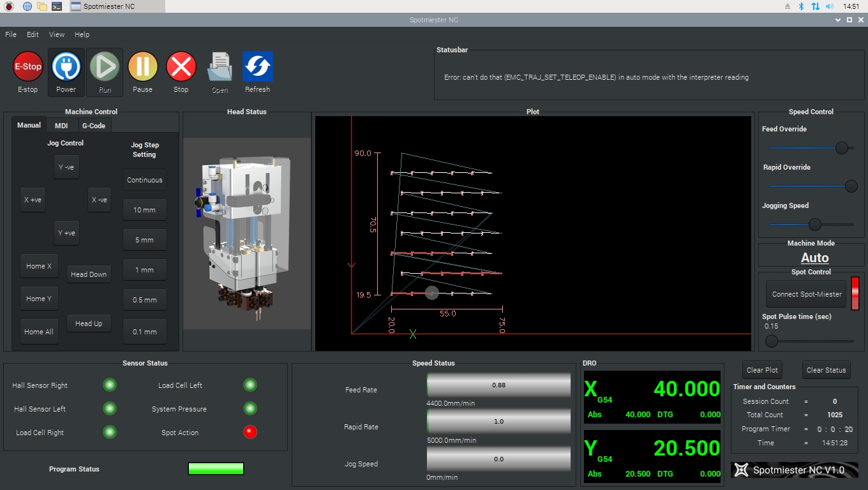Screen dimensions: 868x490
Task: Switch to the G-Code tab
Action: tap(94, 126)
